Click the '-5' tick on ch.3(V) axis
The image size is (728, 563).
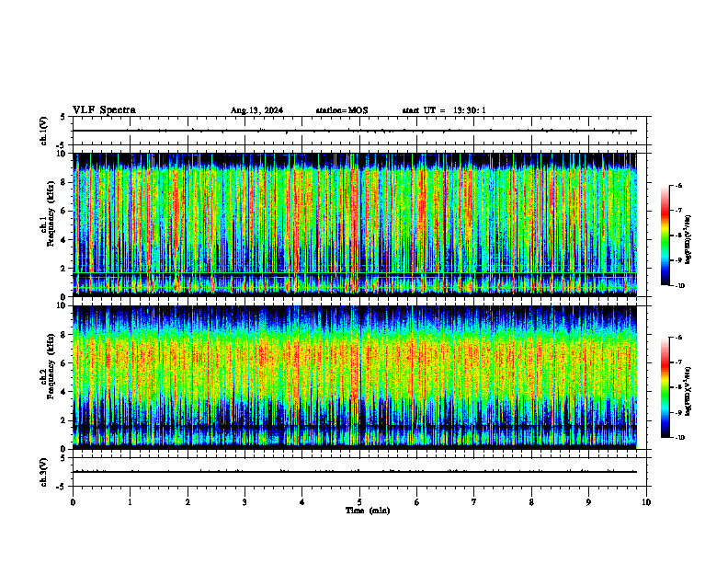pos(61,487)
